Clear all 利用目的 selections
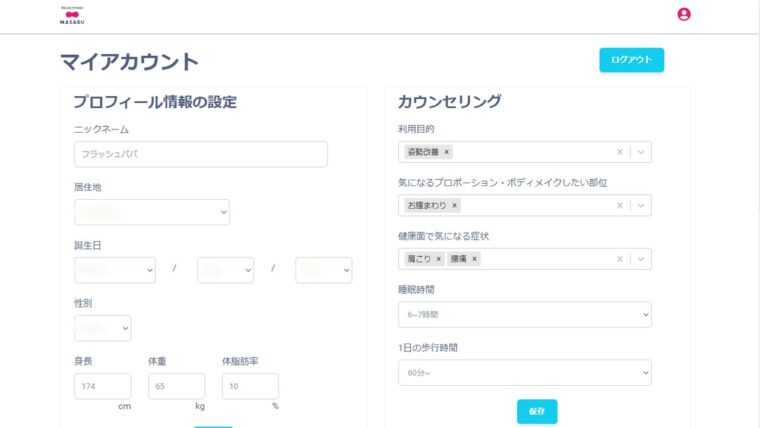Image resolution: width=760 pixels, height=428 pixels. (620, 152)
